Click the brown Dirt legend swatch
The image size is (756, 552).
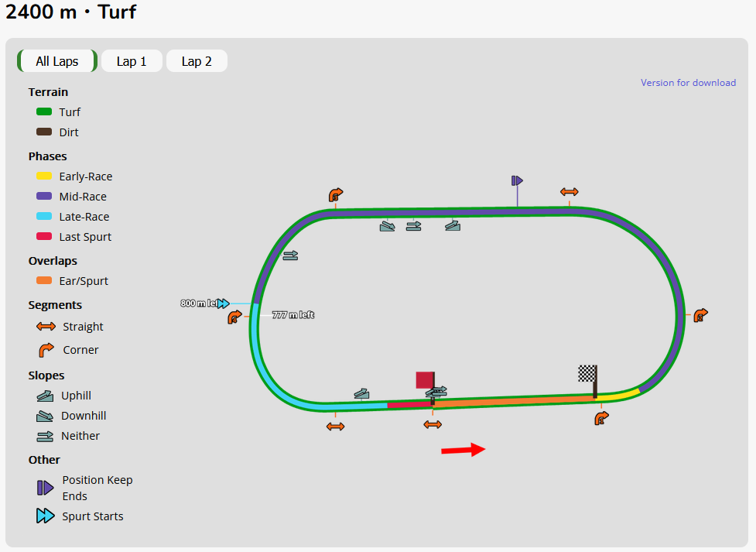click(44, 132)
